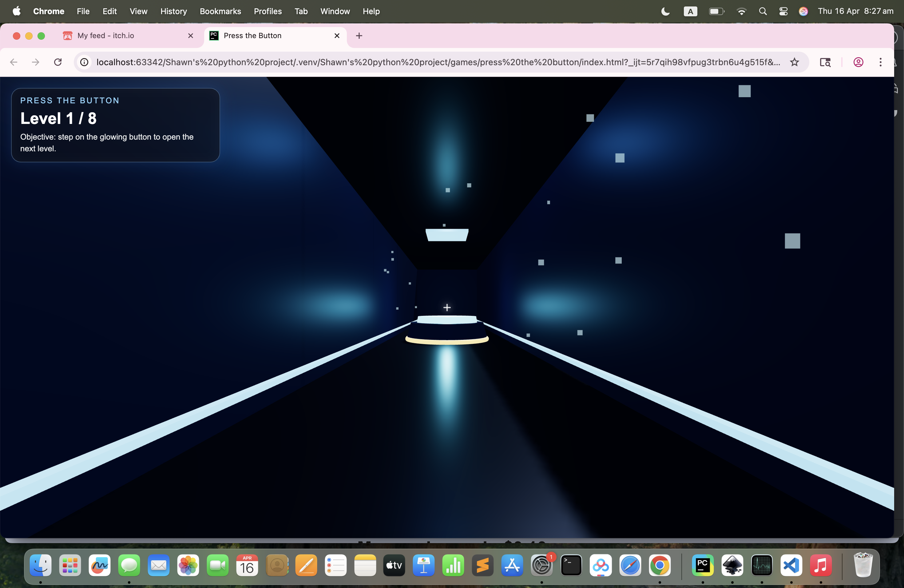Viewport: 904px width, 588px height.
Task: Reload the page with the refresh icon
Action: (x=58, y=62)
